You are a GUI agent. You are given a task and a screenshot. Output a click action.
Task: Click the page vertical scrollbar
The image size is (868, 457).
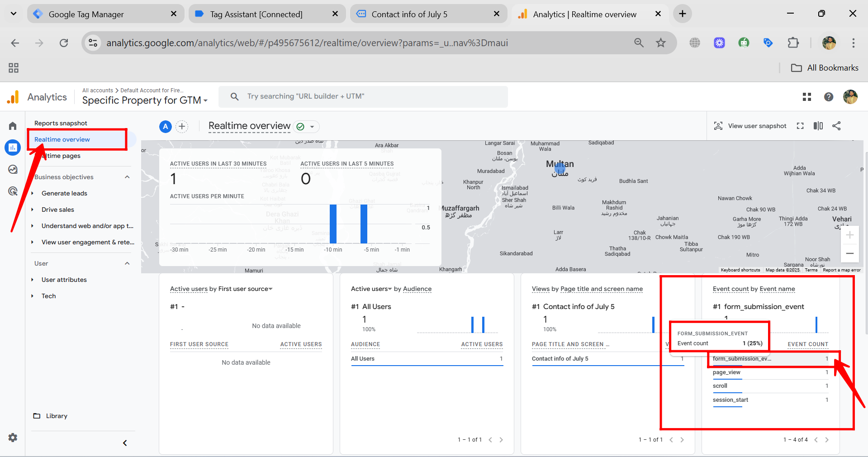tap(866, 244)
